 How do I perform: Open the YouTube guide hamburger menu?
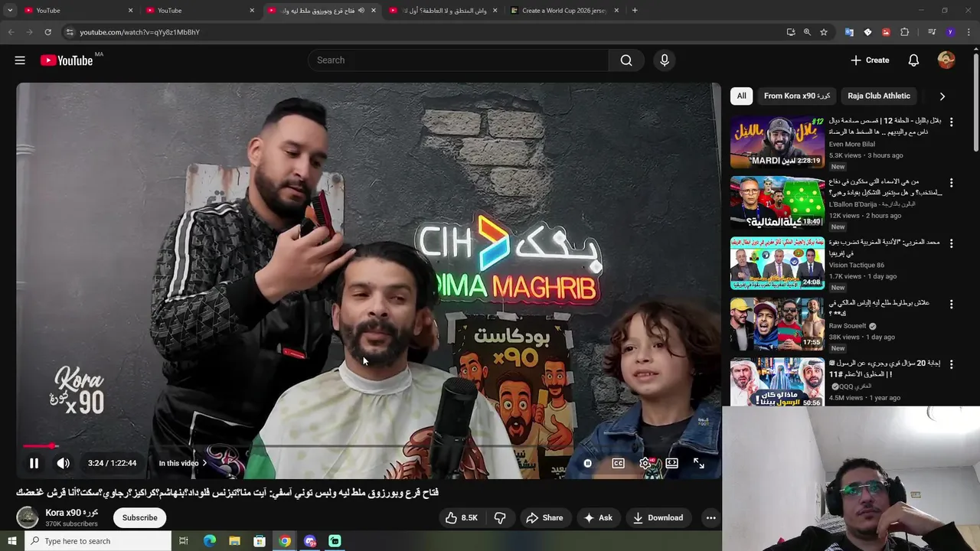(20, 60)
